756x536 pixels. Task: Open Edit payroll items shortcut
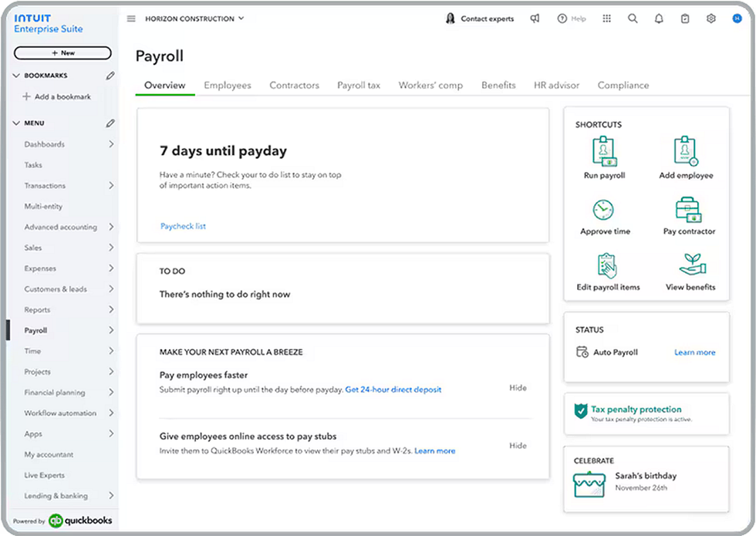[x=608, y=265]
